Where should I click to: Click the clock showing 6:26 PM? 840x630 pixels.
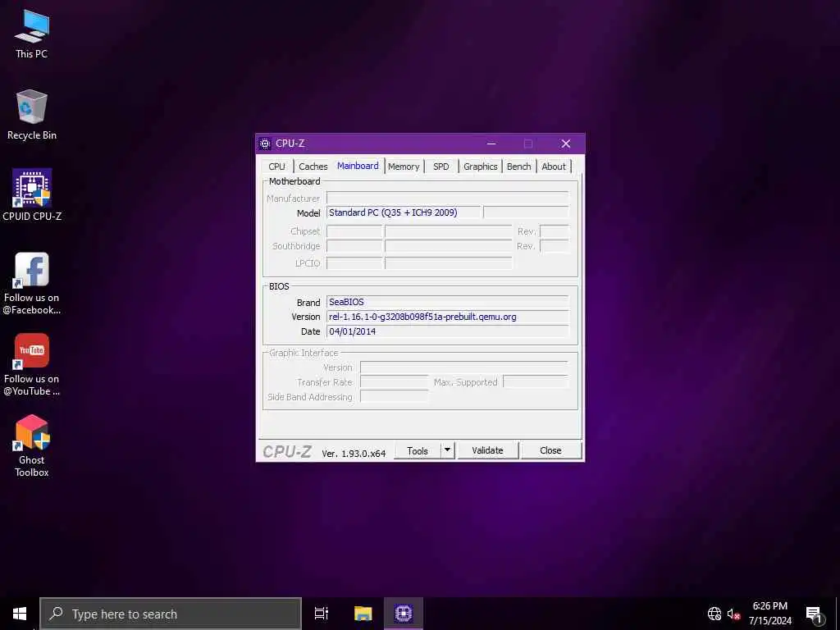pos(769,606)
